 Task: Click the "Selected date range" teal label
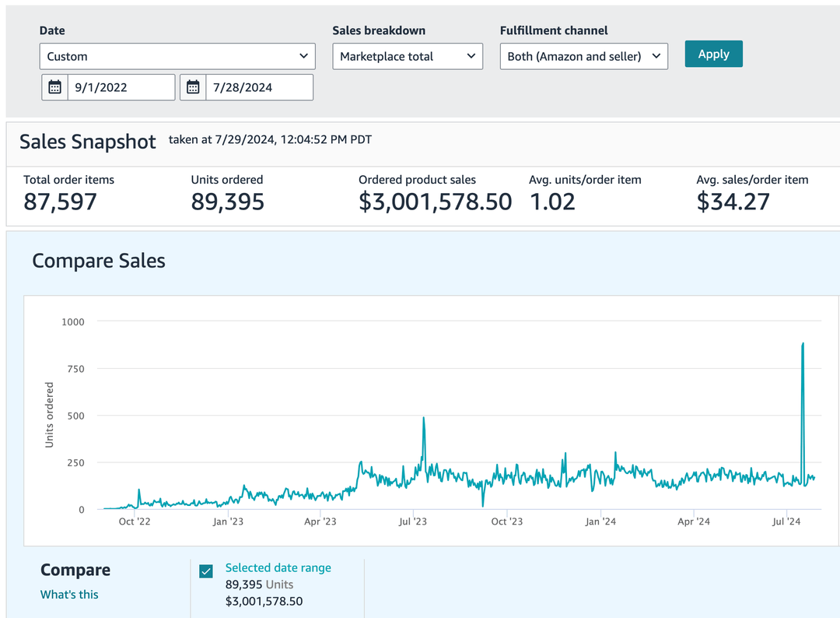[x=278, y=568]
